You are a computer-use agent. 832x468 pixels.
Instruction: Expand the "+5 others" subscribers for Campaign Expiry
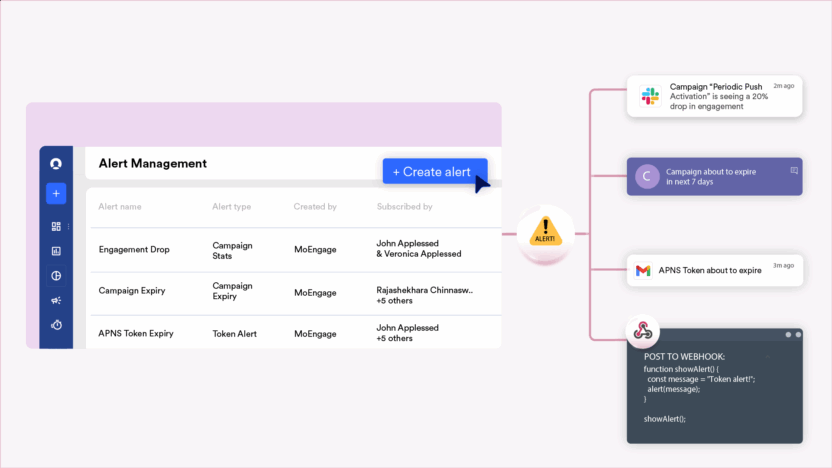[x=395, y=299]
